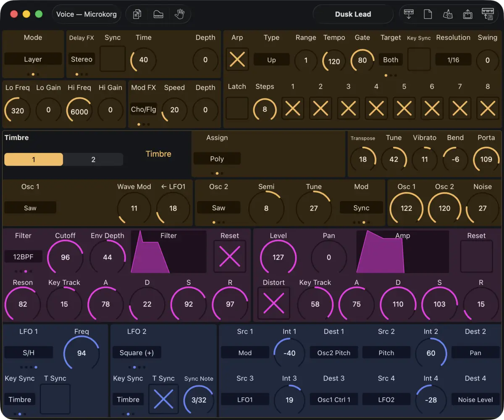Click the Transpose knob
The image size is (504, 420).
click(363, 159)
